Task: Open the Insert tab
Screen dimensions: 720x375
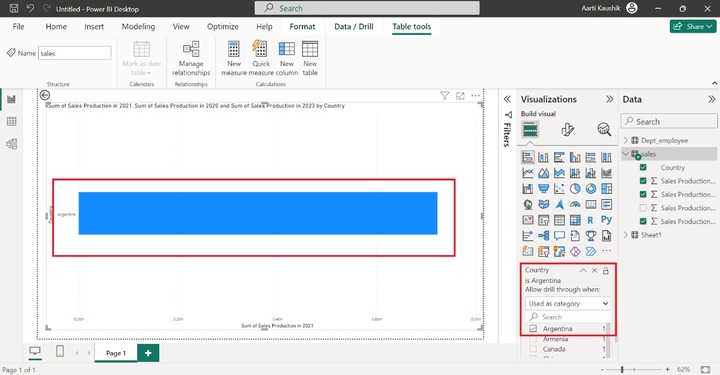Action: point(94,27)
